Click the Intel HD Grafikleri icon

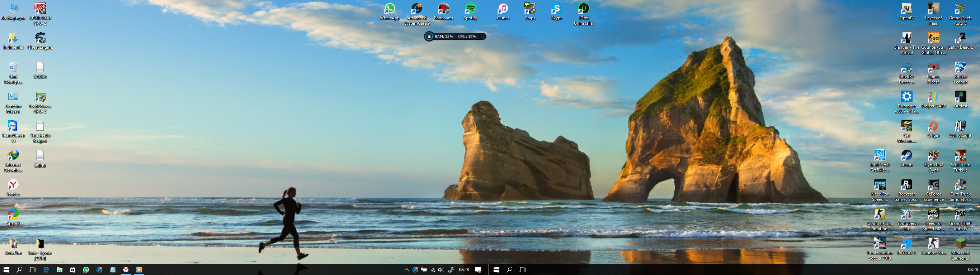point(880,161)
